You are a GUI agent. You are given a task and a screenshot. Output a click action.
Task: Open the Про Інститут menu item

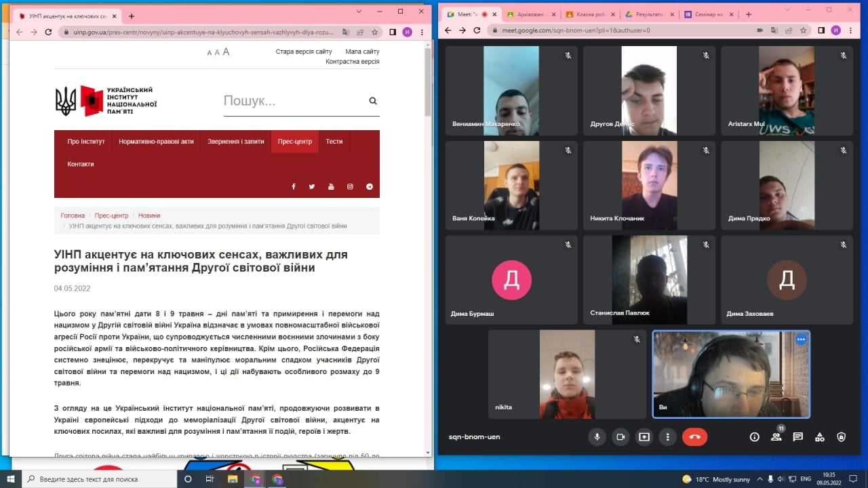(86, 142)
